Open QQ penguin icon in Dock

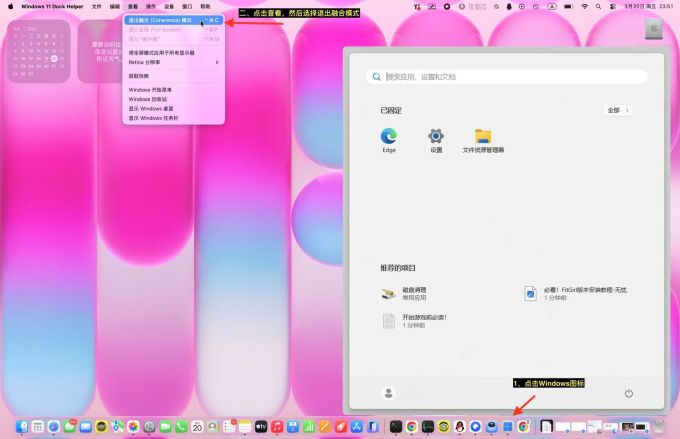[x=459, y=427]
